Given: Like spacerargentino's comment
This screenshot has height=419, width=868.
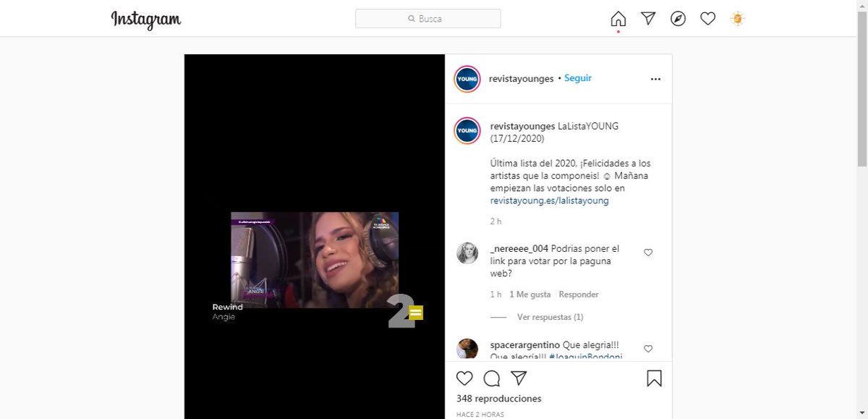Looking at the screenshot, I should pyautogui.click(x=648, y=349).
